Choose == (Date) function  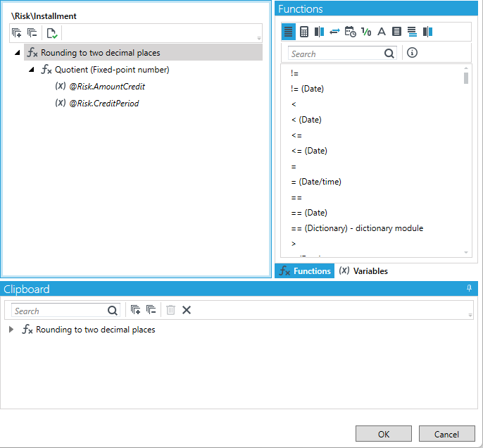click(309, 213)
